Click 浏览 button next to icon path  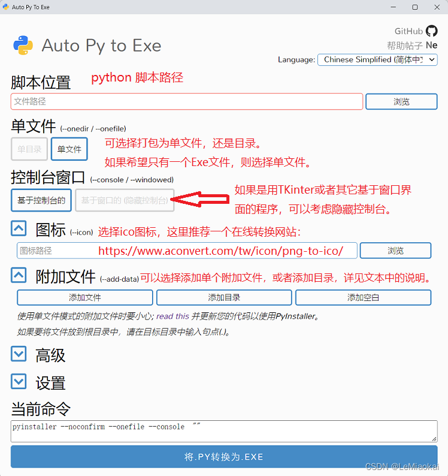395,251
